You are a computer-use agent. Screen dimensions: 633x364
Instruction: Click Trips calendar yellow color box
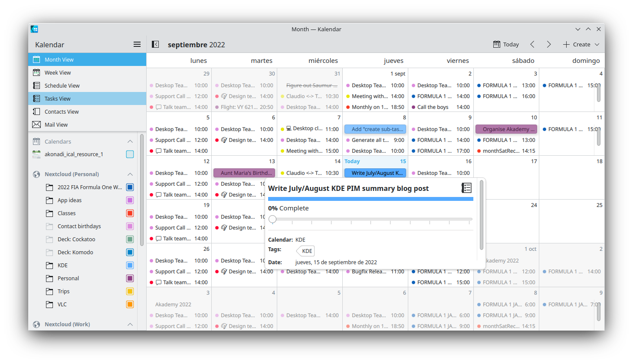click(130, 291)
